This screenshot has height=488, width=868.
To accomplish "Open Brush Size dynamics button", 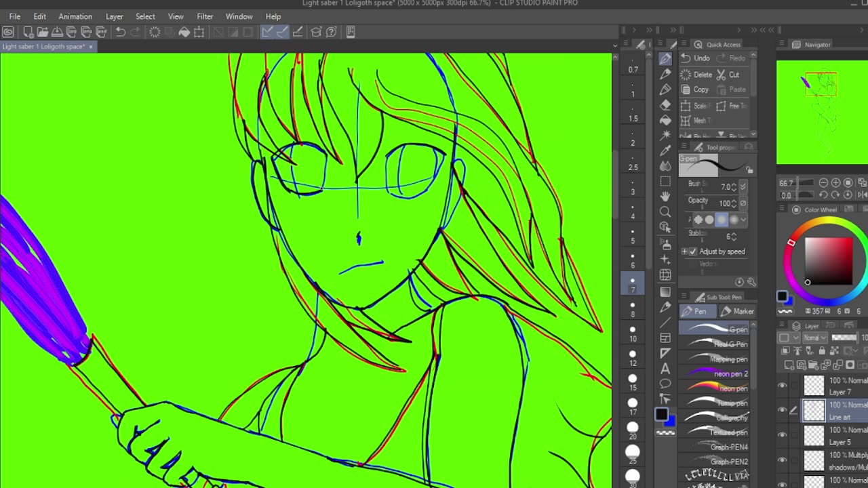I will coord(743,187).
